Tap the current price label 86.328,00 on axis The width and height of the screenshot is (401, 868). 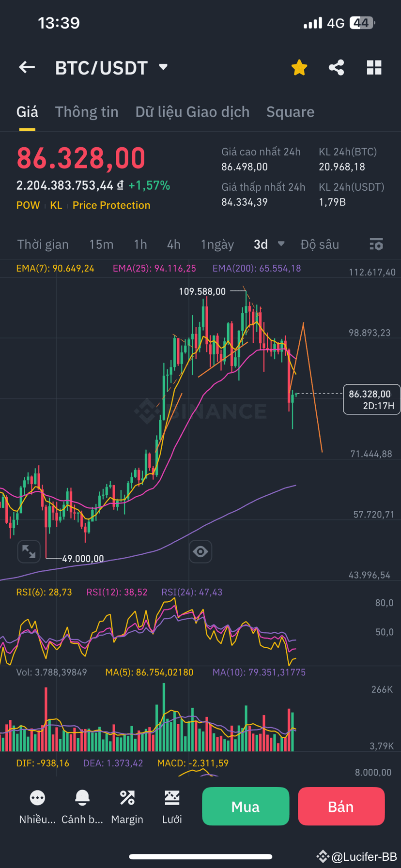[x=371, y=399]
